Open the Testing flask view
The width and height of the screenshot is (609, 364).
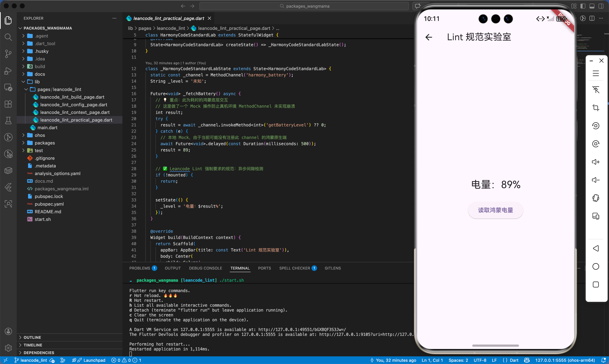8,121
